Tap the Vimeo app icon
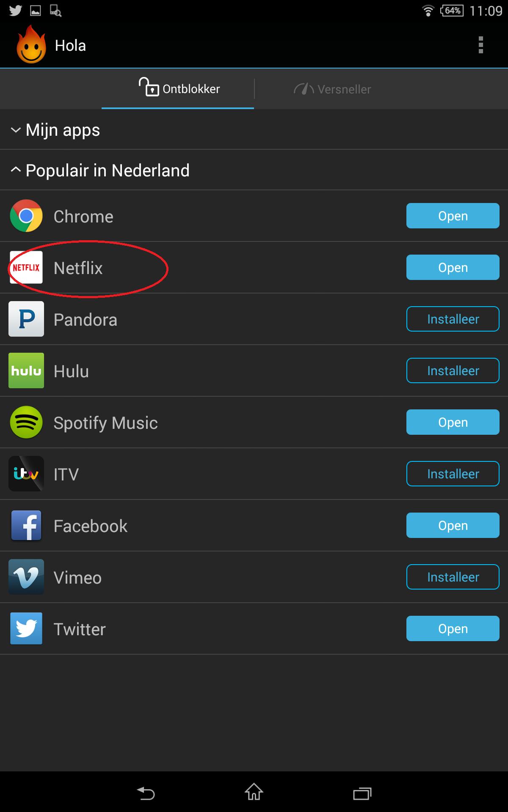The image size is (508, 812). (x=26, y=577)
